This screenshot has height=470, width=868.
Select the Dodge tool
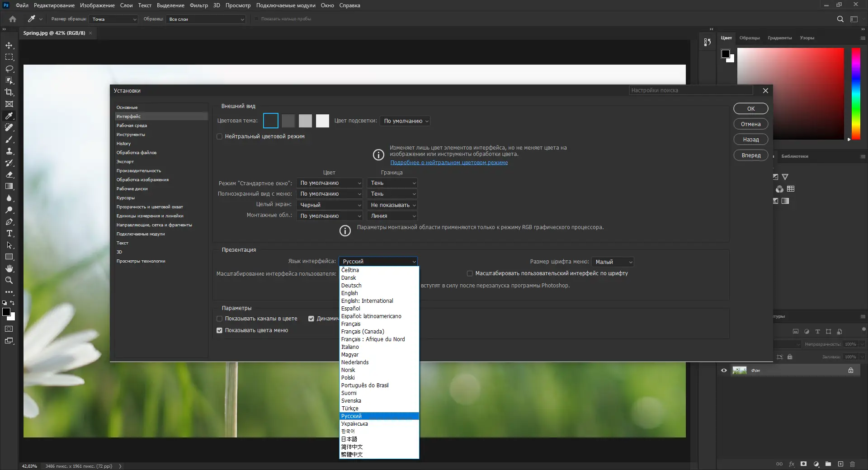[x=9, y=210]
